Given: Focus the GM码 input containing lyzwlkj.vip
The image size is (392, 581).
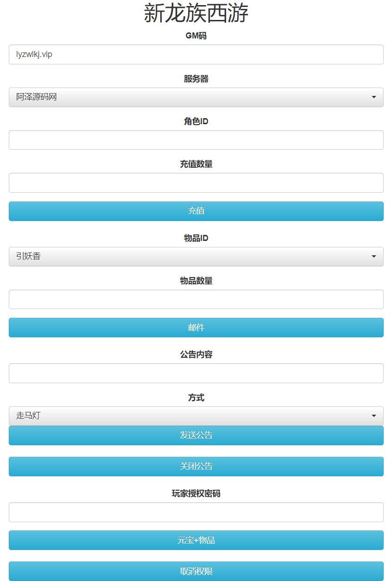Looking at the screenshot, I should click(x=196, y=55).
